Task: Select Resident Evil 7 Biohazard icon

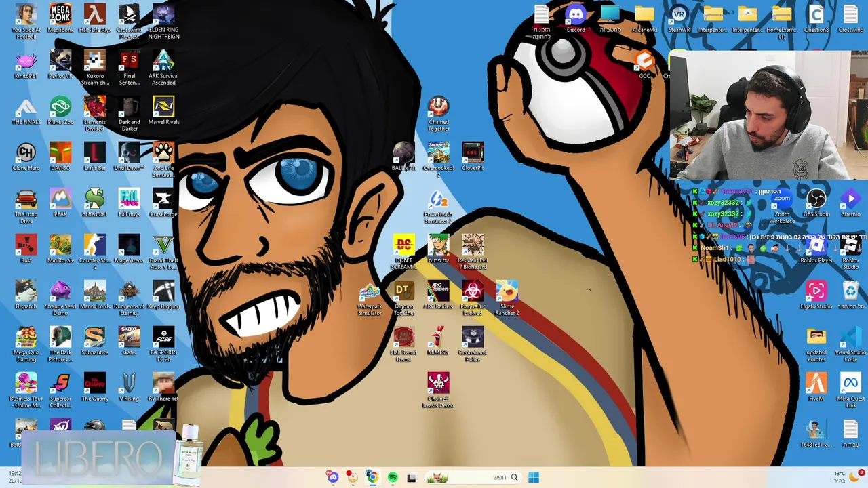Action: point(473,252)
